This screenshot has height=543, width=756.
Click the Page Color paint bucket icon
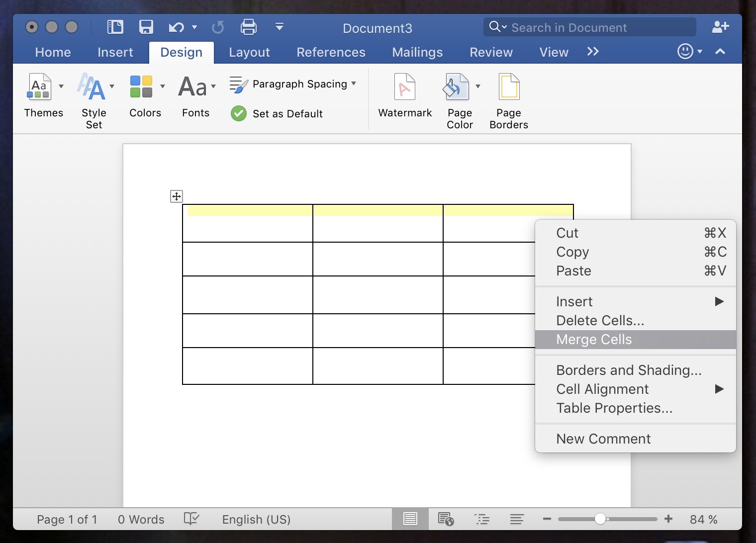456,88
